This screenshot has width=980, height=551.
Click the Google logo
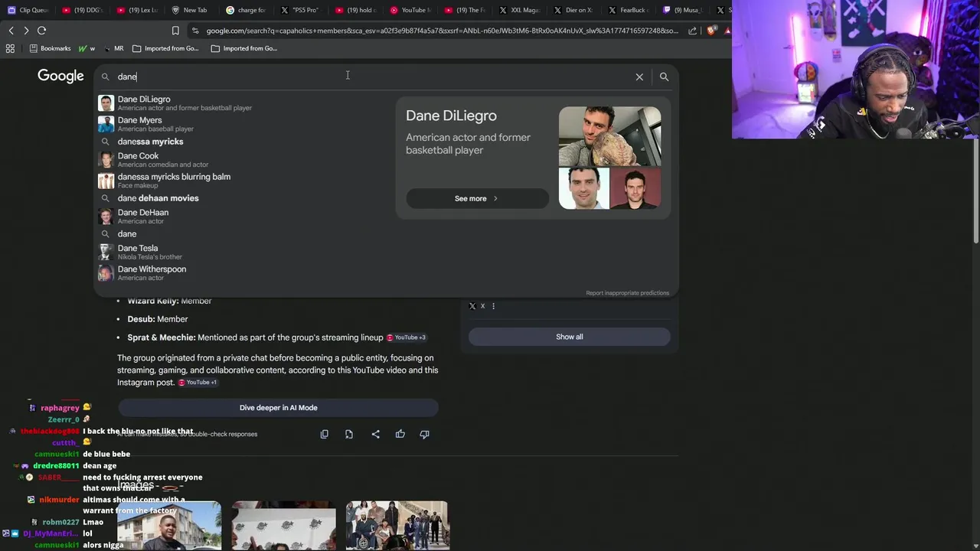coord(60,76)
